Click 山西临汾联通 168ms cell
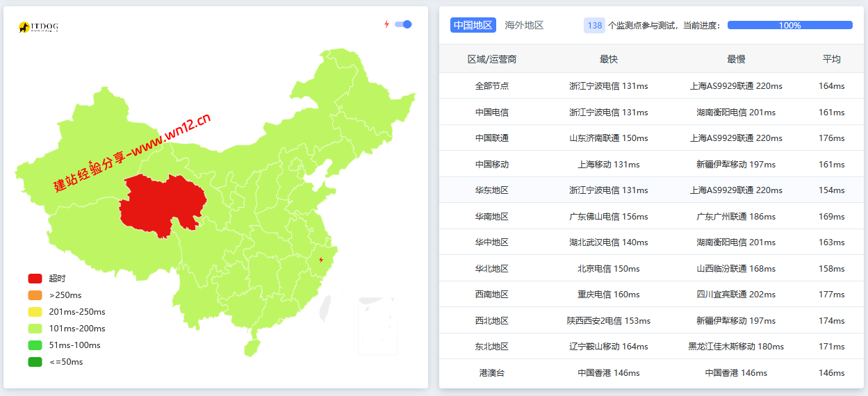Screen dimensions: 868x396 (736, 269)
